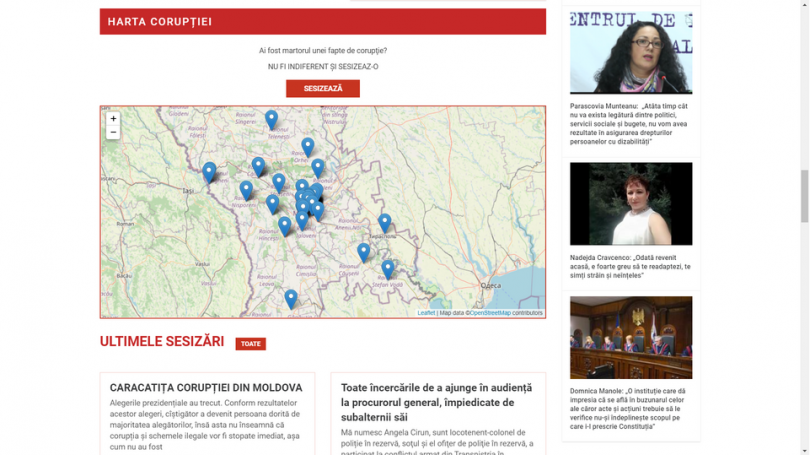Viewport: 810px width, 455px height.
Task: Show all reports with TOATE button
Action: pyautogui.click(x=251, y=344)
